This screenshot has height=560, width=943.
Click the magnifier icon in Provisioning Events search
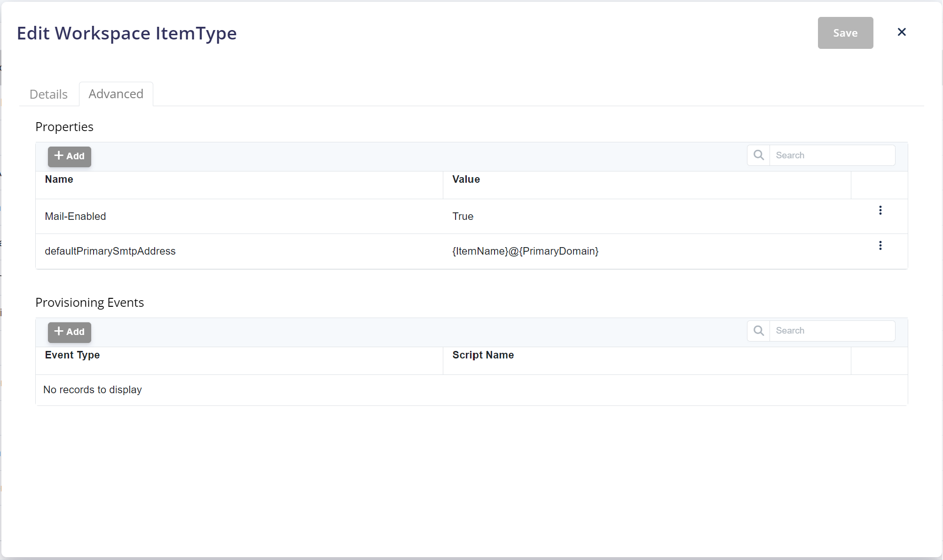pyautogui.click(x=758, y=330)
